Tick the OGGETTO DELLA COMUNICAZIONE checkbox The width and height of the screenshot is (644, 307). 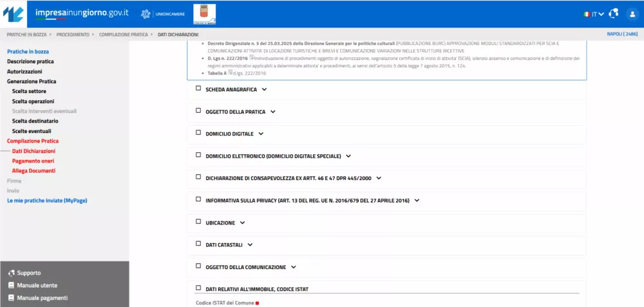click(x=198, y=266)
